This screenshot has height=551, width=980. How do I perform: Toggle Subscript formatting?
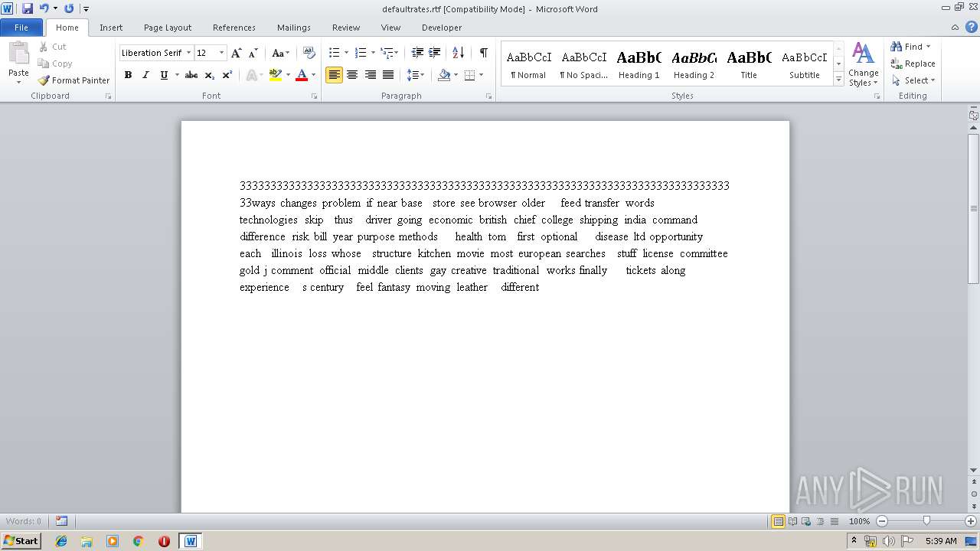[x=210, y=75]
